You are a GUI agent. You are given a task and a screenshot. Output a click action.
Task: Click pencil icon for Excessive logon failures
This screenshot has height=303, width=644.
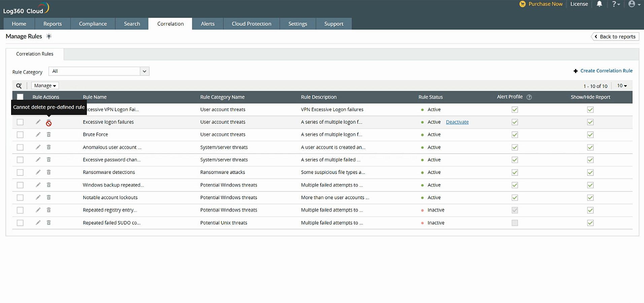click(x=38, y=122)
